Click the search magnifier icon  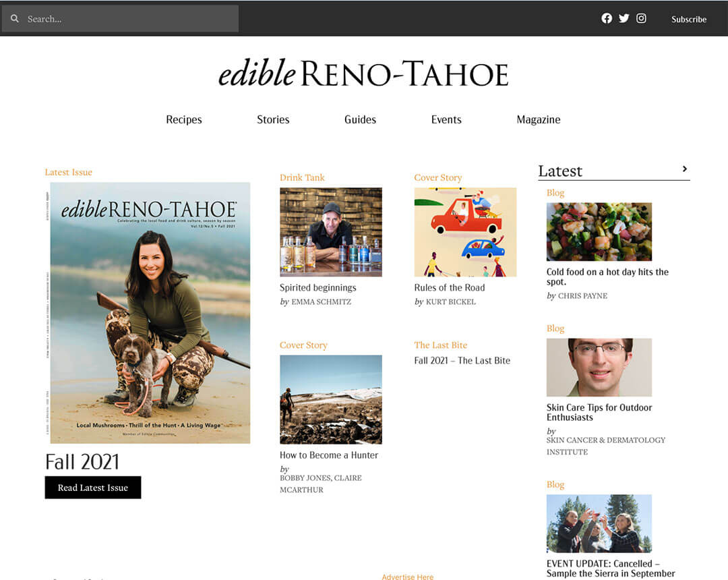pyautogui.click(x=15, y=19)
